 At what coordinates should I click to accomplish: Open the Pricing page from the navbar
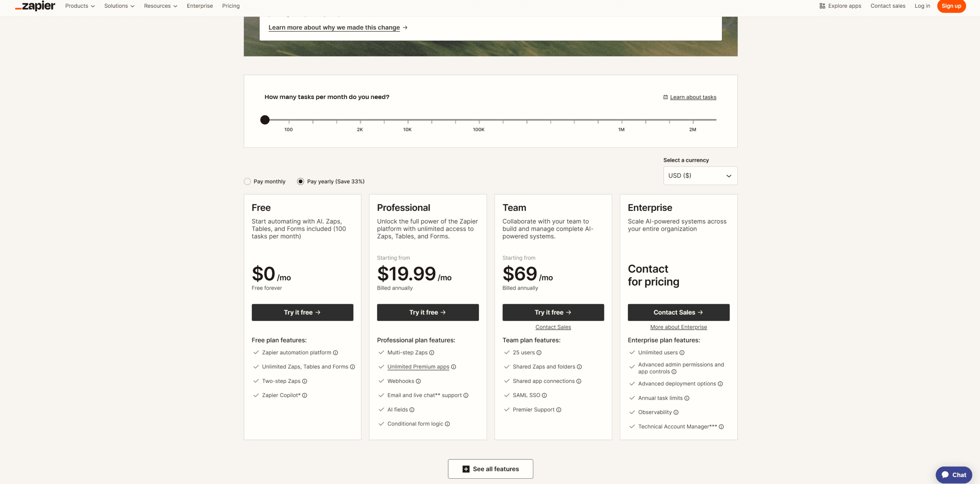[x=230, y=6]
